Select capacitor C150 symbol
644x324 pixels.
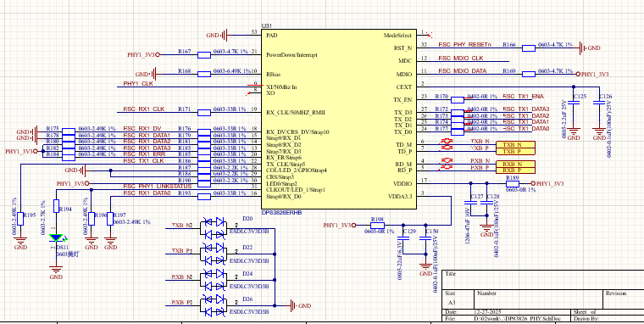pyautogui.click(x=425, y=238)
